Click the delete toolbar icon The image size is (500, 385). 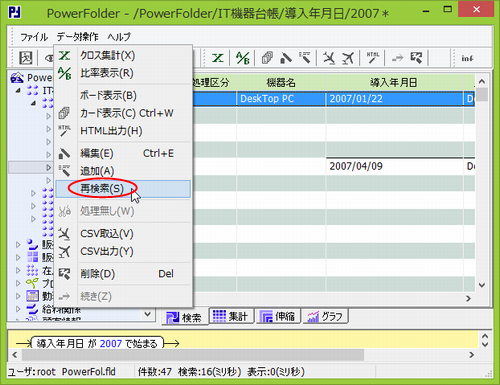[416, 58]
